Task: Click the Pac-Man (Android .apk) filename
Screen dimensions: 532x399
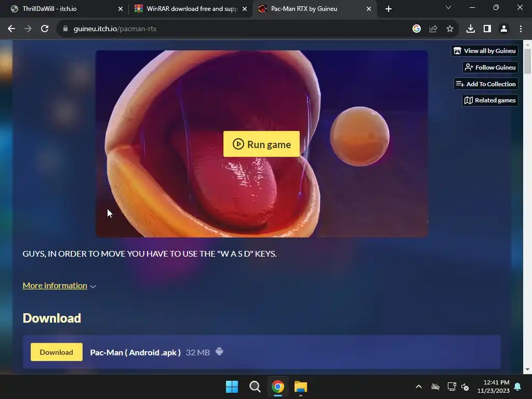Action: coord(136,353)
